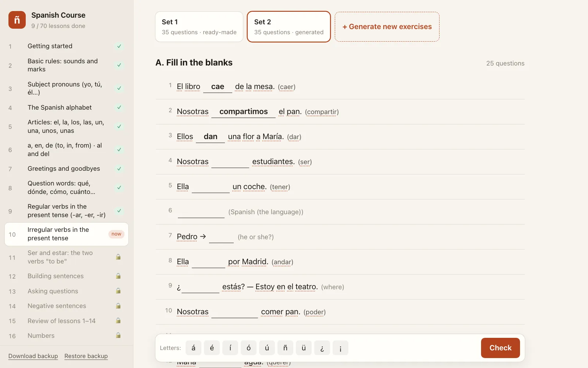Click the lock icon beside Review of lessons 1–14
This screenshot has width=588, height=368.
click(118, 321)
